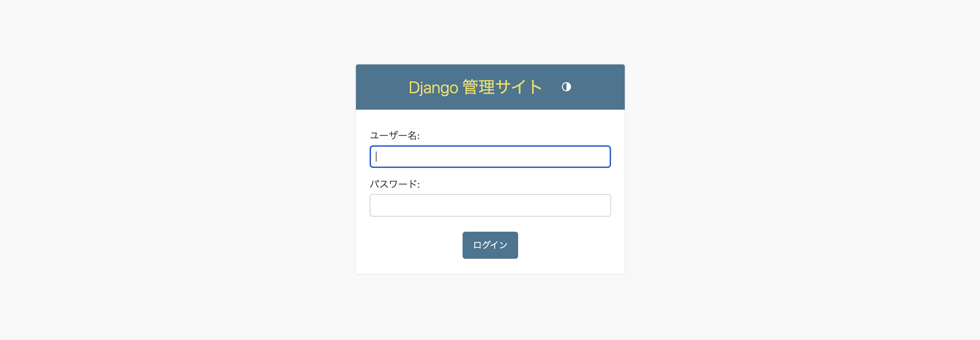Click the password entry box

pyautogui.click(x=490, y=205)
